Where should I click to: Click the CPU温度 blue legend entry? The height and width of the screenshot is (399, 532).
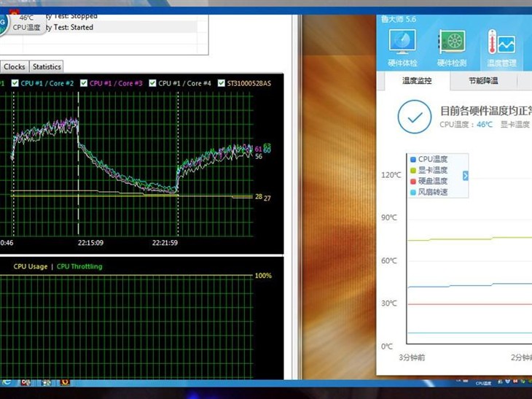point(429,159)
